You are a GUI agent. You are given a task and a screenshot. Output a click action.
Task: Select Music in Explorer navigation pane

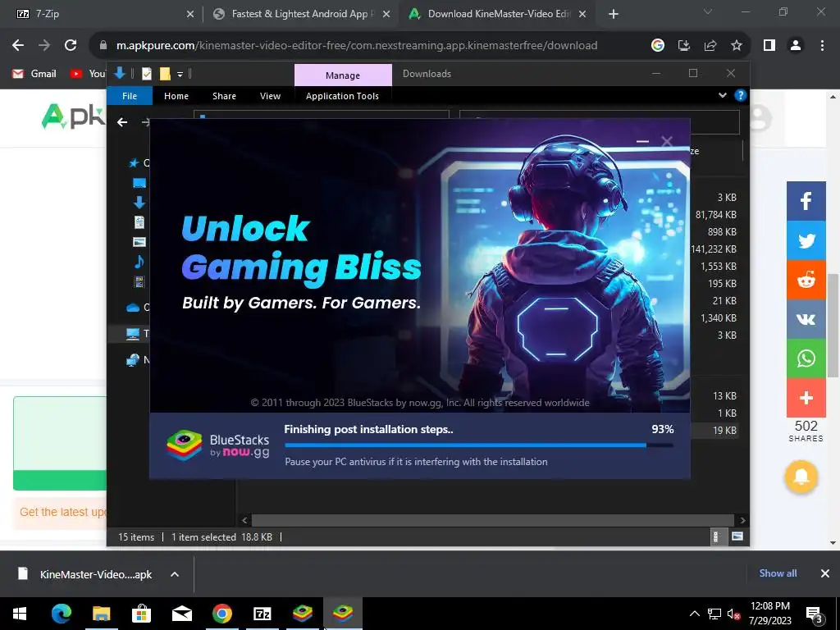pyautogui.click(x=139, y=262)
